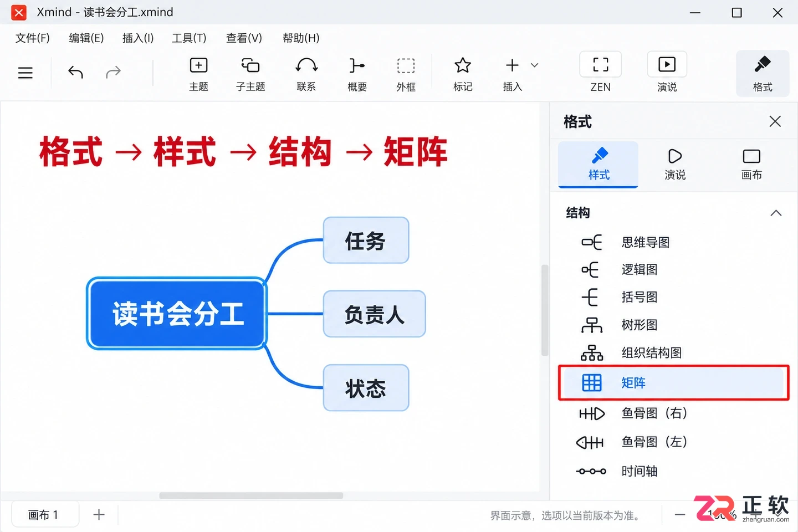Select the 读书会分工 central topic
The image size is (798, 532).
click(177, 314)
